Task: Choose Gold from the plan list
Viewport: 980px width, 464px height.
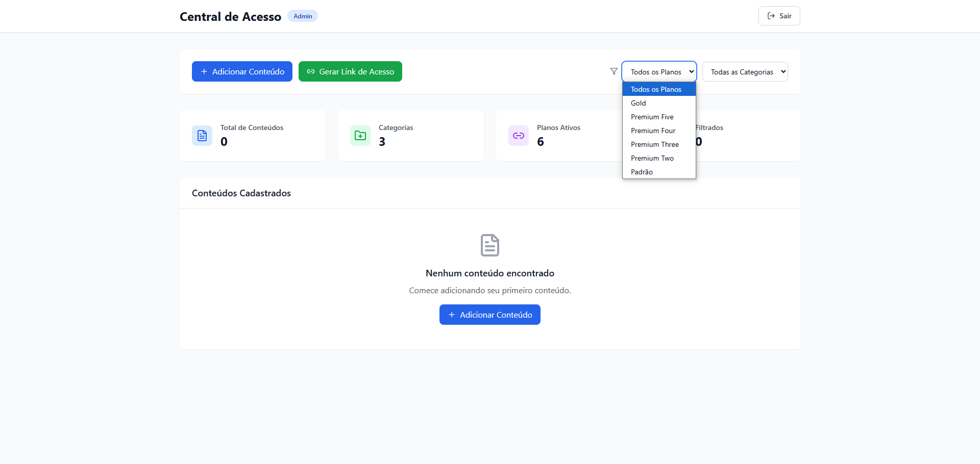Action: (659, 103)
